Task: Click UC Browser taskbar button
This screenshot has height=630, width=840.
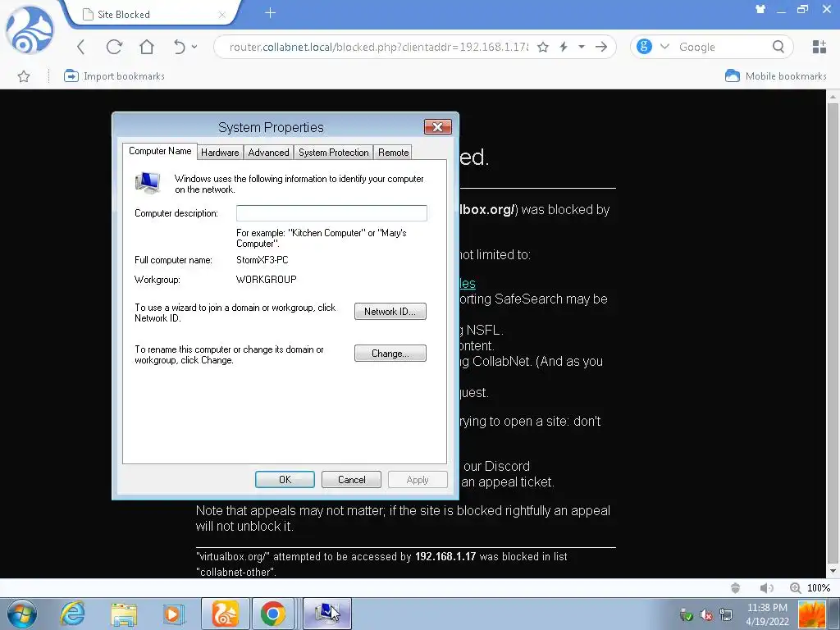Action: pos(225,614)
